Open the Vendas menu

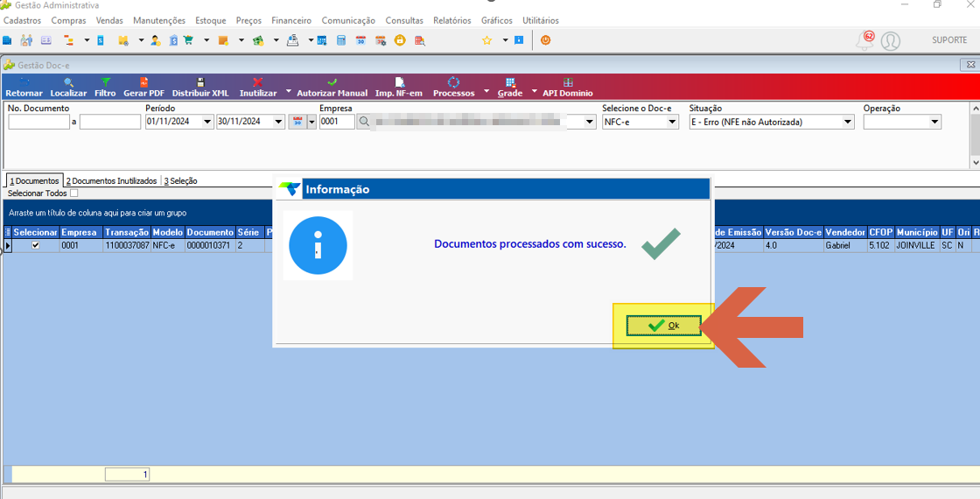tap(109, 21)
